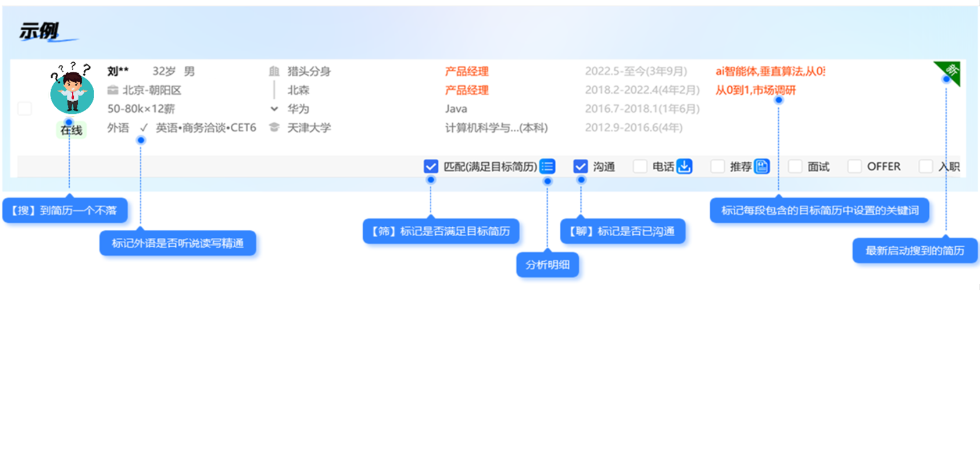Viewport: 980px width, 449px height.
Task: Click the location 北京-朝阳区
Action: click(x=152, y=90)
